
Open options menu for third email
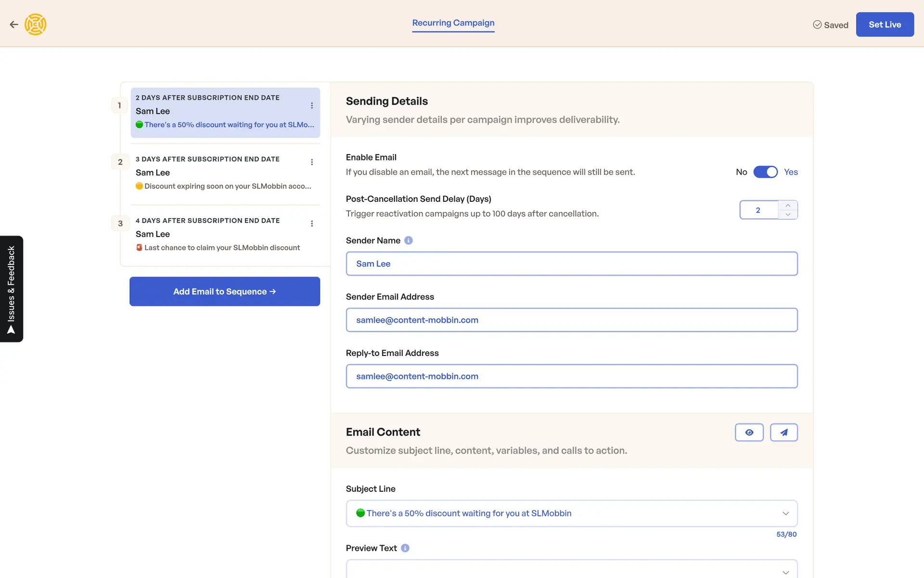point(312,223)
